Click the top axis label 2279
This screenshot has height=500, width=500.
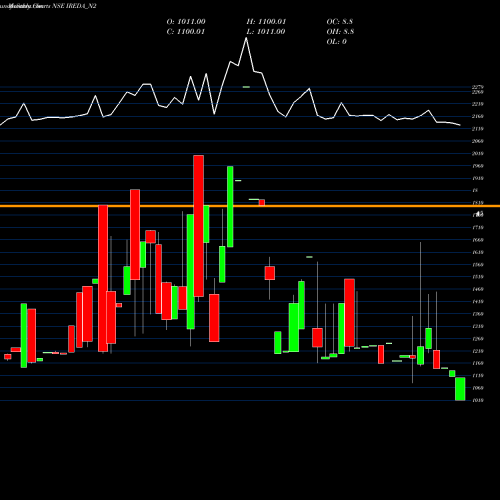478,87
